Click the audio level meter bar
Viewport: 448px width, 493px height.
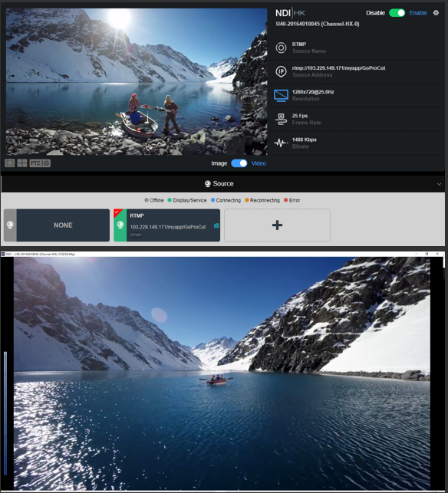pos(5,413)
